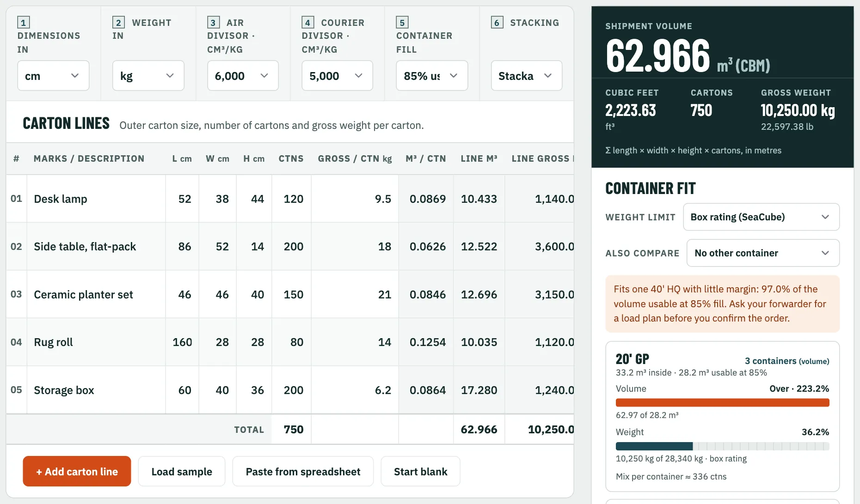The height and width of the screenshot is (504, 860).
Task: Open the Also compare container dropdown
Action: coord(763,253)
